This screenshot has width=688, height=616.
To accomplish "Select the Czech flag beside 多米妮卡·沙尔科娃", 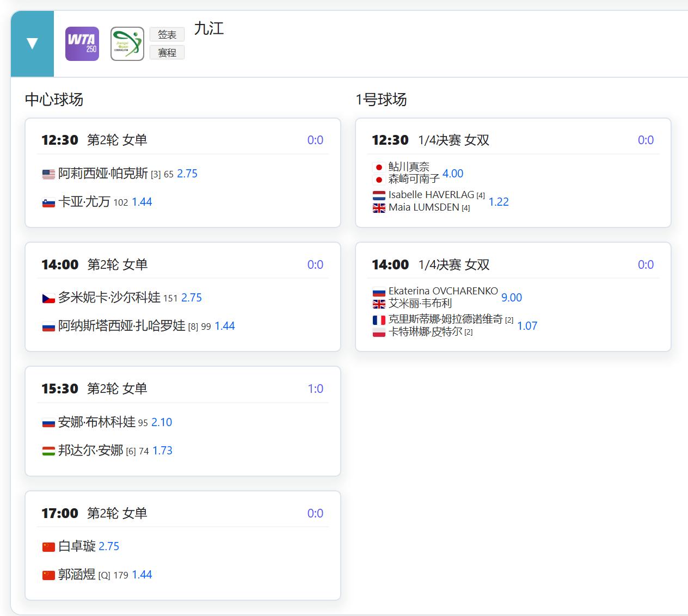I will (50, 297).
